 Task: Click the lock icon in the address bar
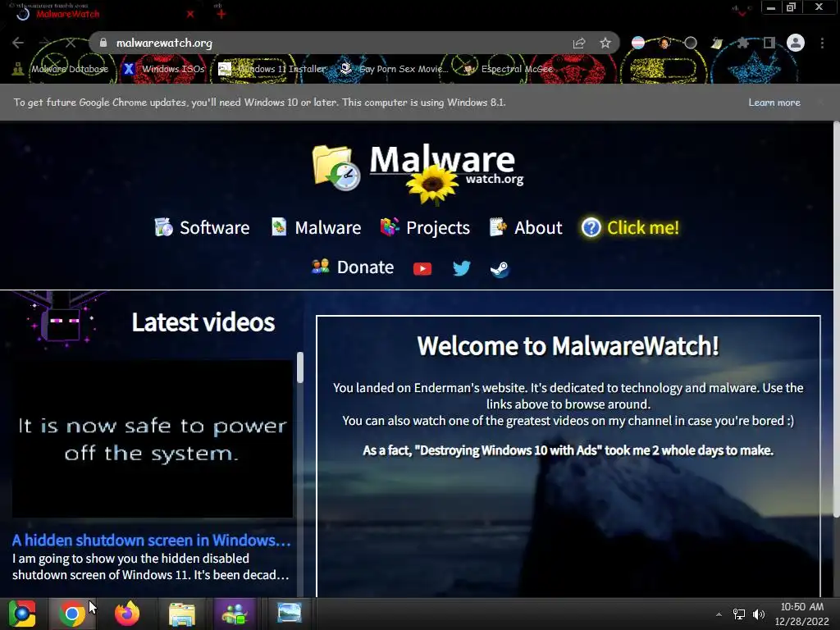click(x=103, y=43)
